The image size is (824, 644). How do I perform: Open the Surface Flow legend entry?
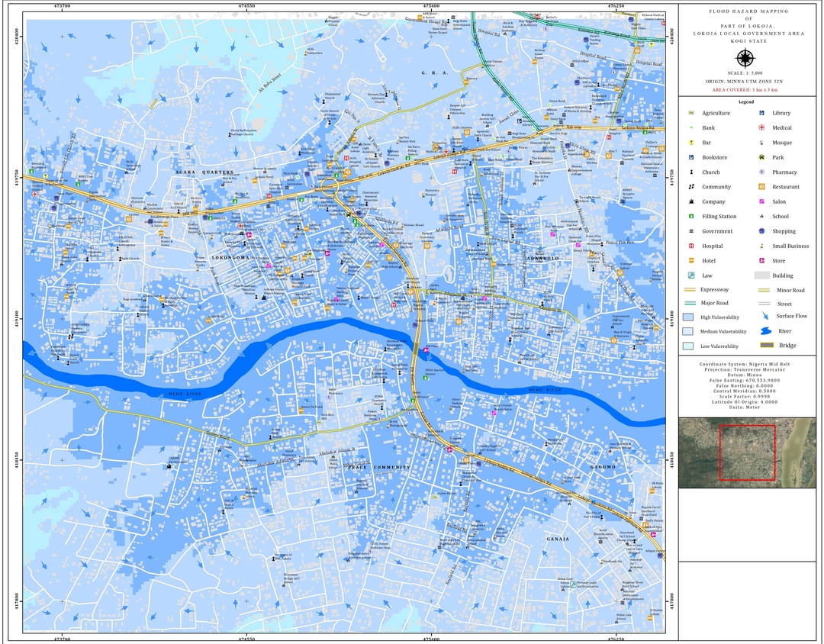(765, 316)
